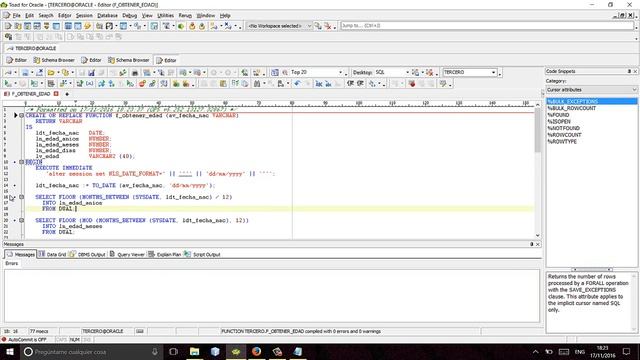Click the open file folder icon in editor toolbar

(51, 73)
